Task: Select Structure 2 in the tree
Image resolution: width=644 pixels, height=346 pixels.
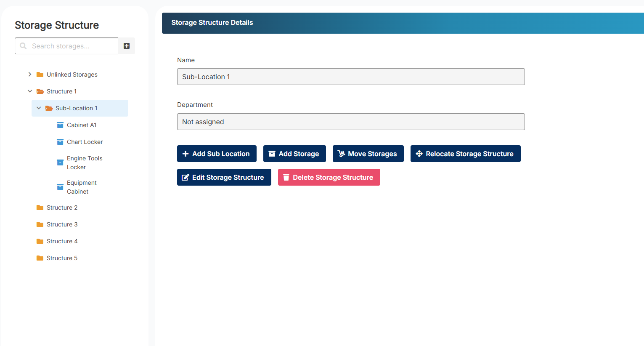Action: pos(62,208)
